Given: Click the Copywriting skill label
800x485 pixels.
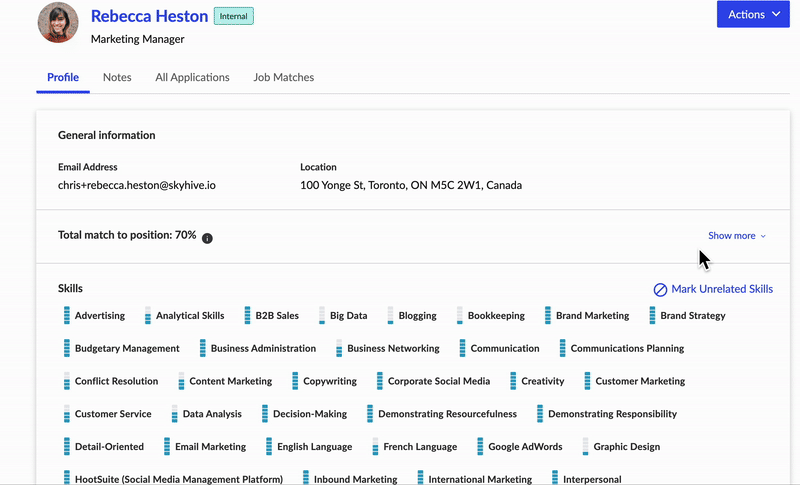Looking at the screenshot, I should point(330,381).
